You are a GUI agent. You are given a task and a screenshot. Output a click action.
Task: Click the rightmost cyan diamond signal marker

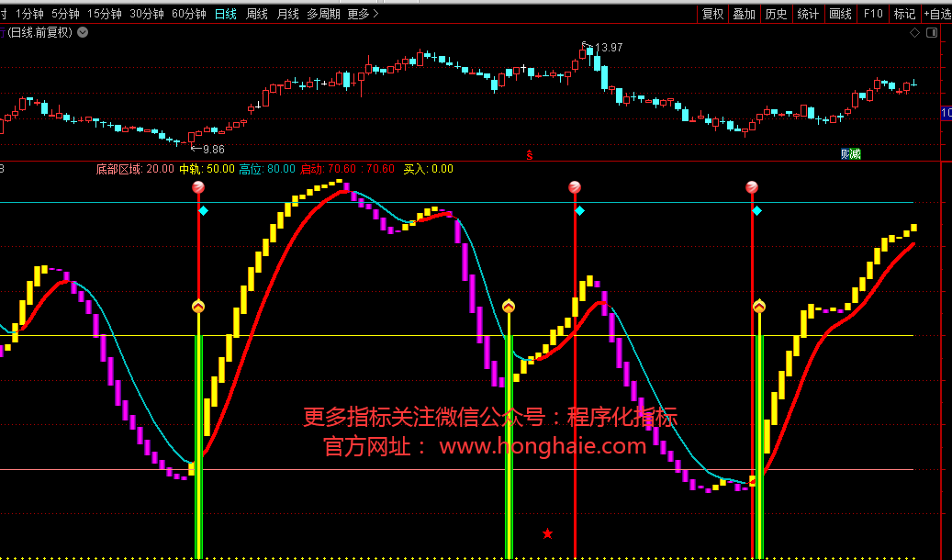[x=756, y=211]
